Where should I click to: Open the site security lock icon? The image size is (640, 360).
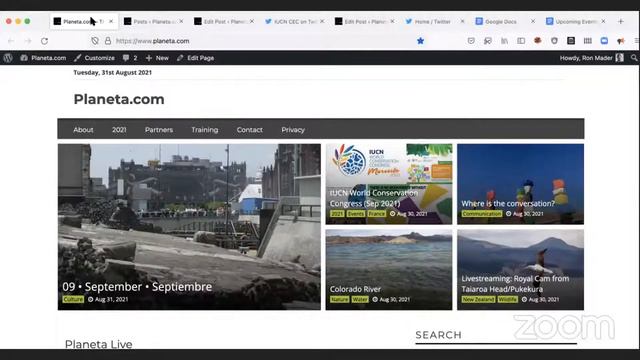pos(108,41)
